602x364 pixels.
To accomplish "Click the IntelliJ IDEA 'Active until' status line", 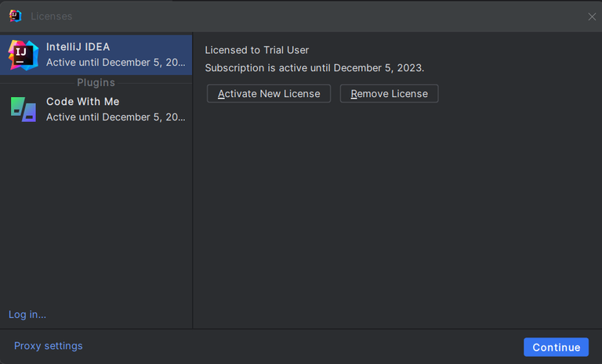I will (115, 63).
